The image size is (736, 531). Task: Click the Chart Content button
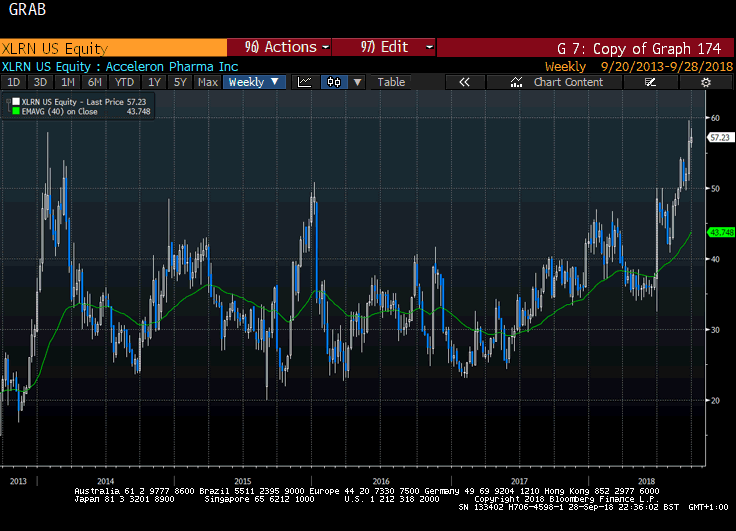pos(567,82)
